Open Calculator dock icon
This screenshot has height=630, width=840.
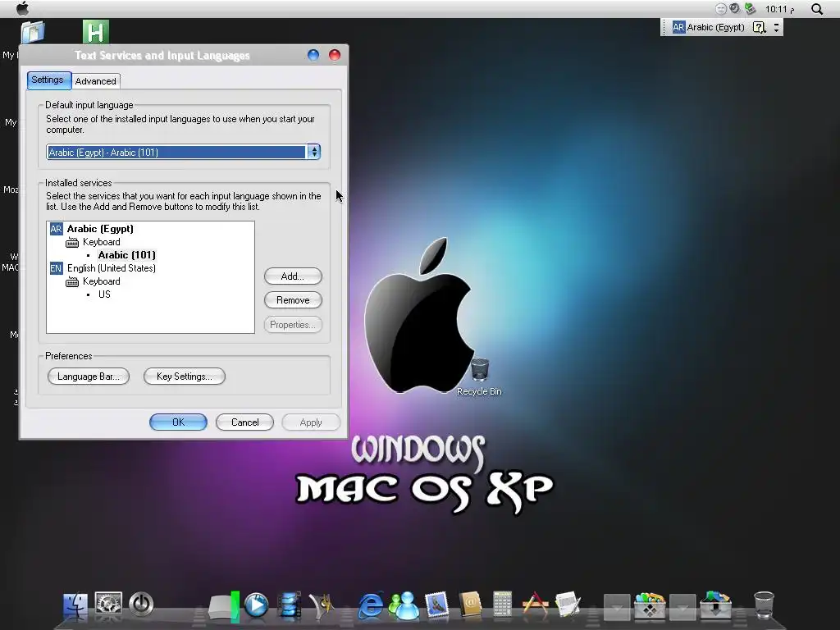click(x=503, y=605)
